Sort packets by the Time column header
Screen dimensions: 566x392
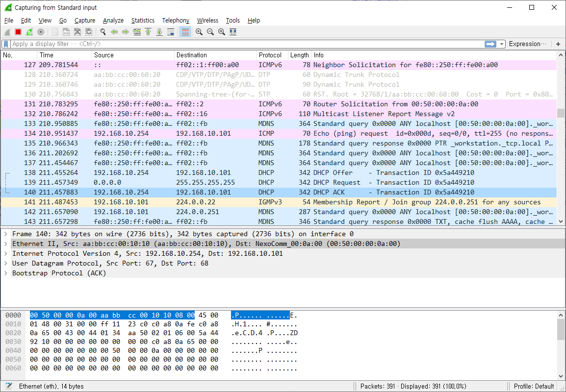(x=65, y=55)
